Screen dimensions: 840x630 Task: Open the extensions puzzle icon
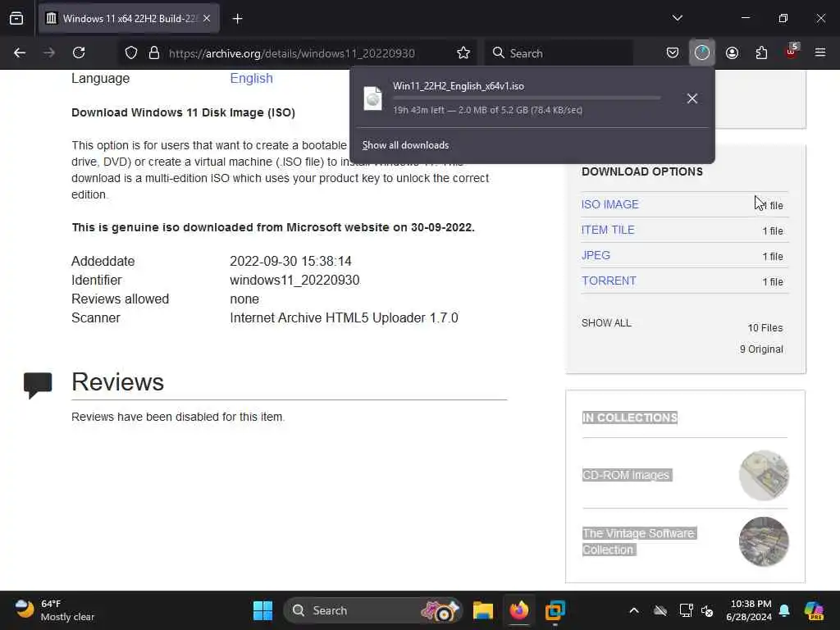coord(761,52)
